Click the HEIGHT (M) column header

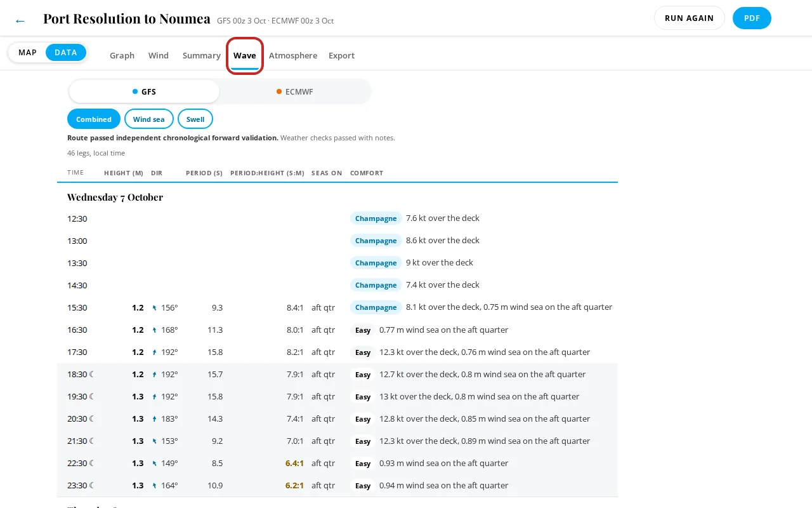(124, 173)
